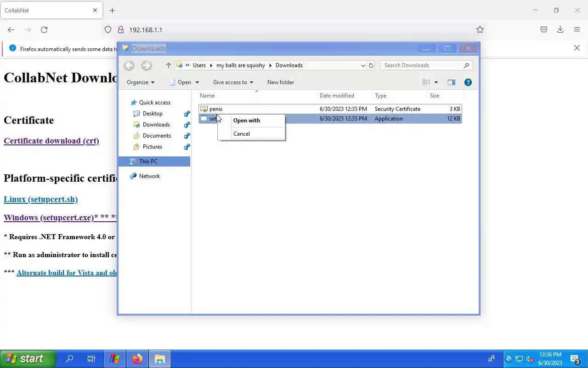The image size is (588, 368).
Task: Close the CollabNet tab
Action: [x=96, y=10]
